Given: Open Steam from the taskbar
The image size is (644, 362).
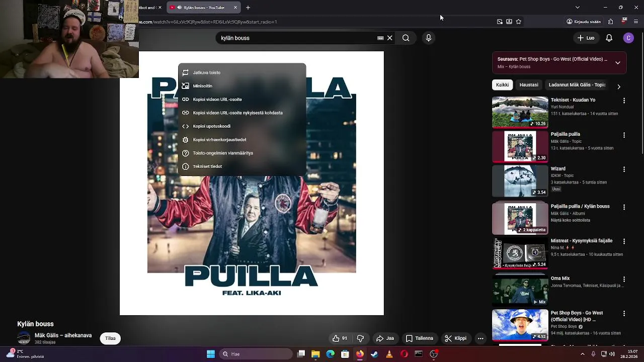Looking at the screenshot, I should point(374,354).
